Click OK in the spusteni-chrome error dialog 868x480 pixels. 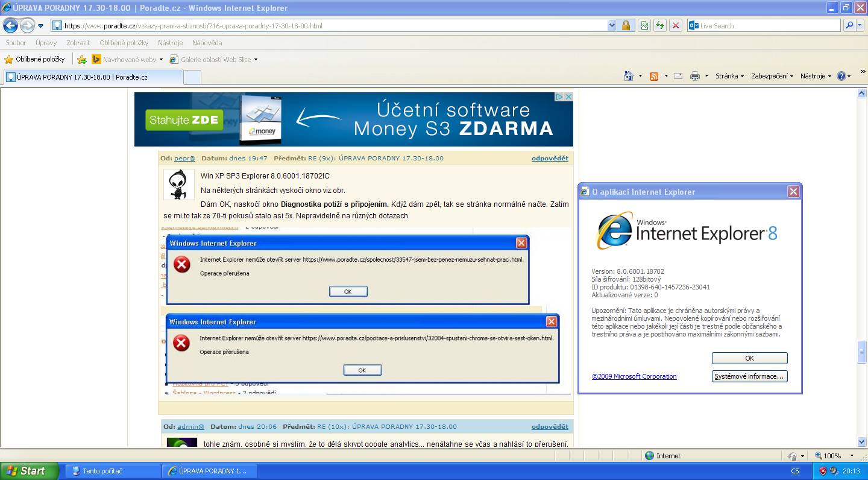coord(362,370)
